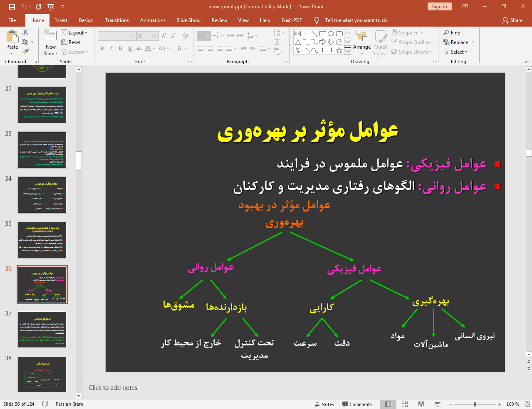The image size is (532, 409).
Task: Click the Arrange icon
Action: [361, 37]
